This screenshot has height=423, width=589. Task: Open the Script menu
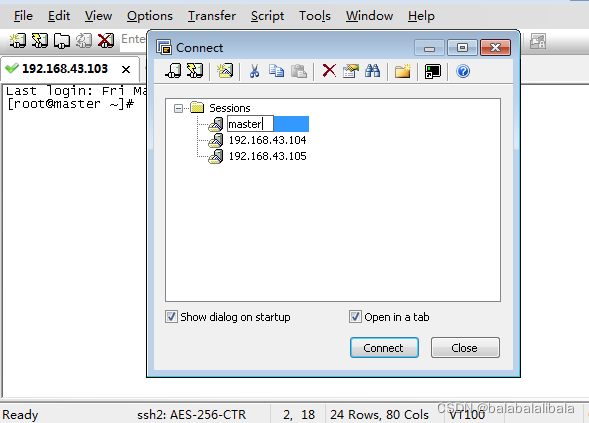[x=267, y=16]
